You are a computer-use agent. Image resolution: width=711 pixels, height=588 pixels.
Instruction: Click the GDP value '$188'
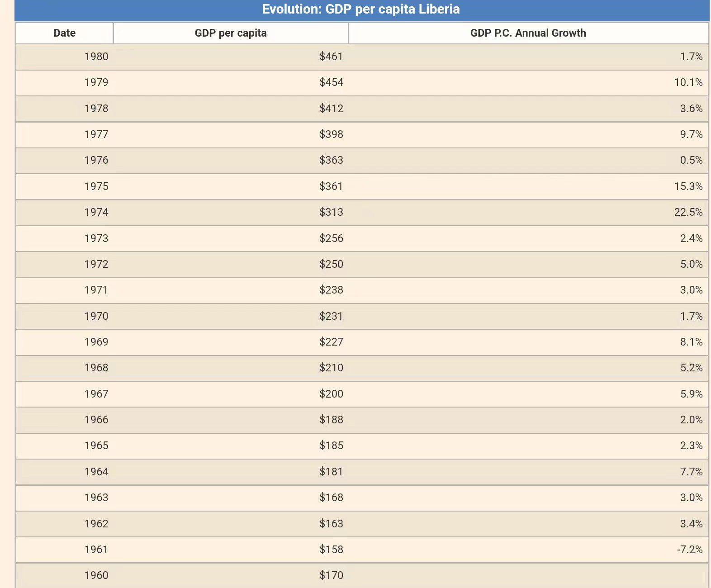[x=331, y=420]
